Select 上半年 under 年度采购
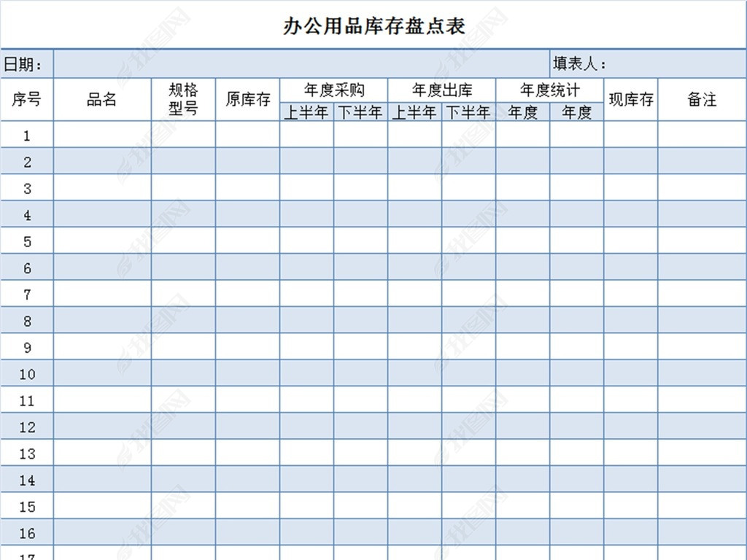This screenshot has height=560, width=747. click(x=306, y=112)
